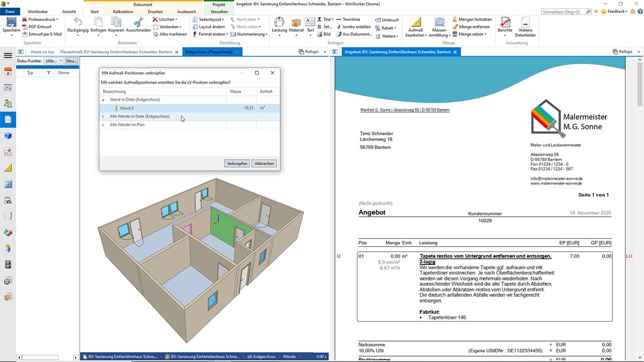
Task: Click the Einfügen clipboard icon
Action: 98,22
